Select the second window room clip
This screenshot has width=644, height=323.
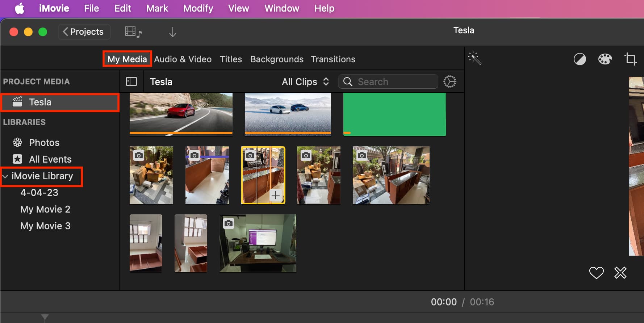191,243
